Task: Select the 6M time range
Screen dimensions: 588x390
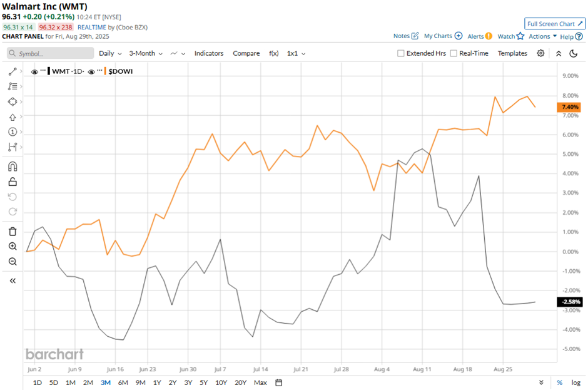Action: click(x=123, y=382)
